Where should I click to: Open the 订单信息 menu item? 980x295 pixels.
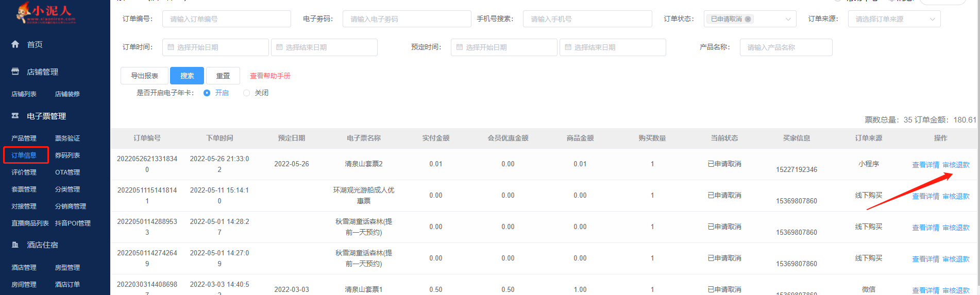tap(24, 155)
